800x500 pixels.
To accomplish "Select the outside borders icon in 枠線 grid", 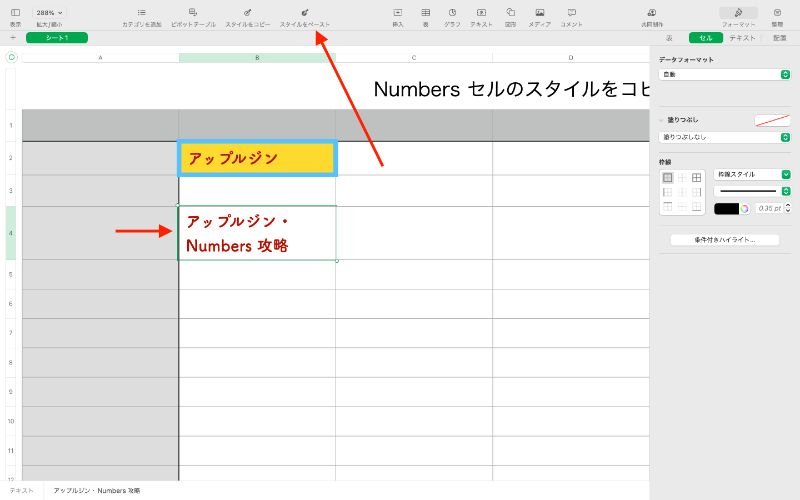I will coord(667,178).
